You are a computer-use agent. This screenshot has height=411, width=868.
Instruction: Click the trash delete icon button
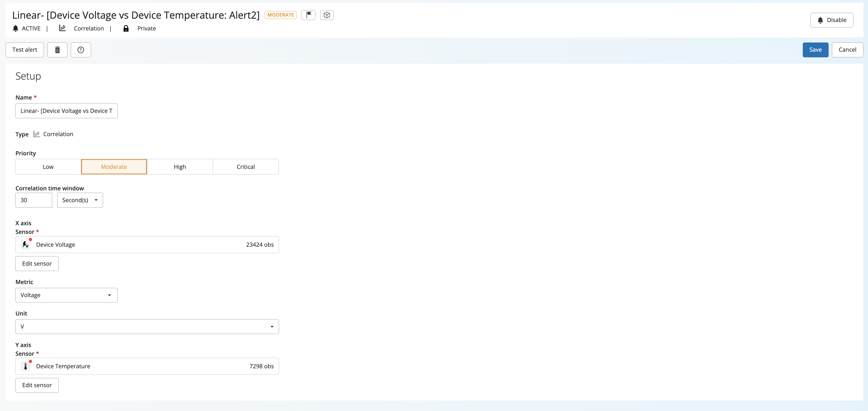(57, 50)
